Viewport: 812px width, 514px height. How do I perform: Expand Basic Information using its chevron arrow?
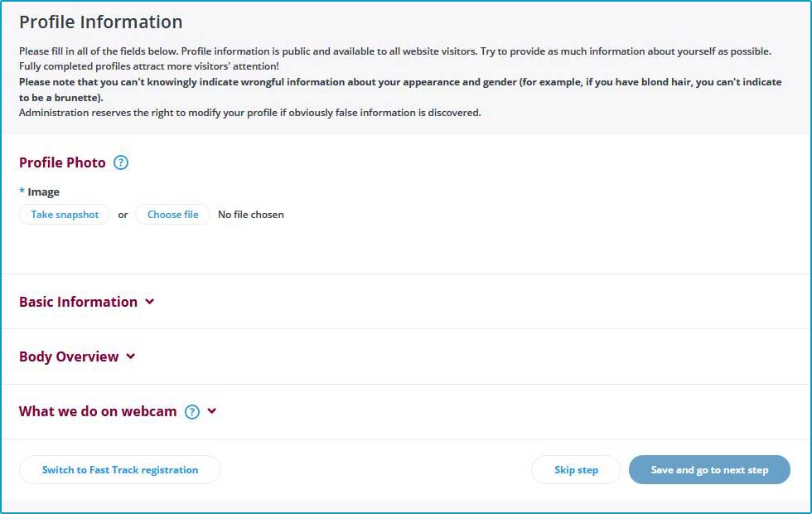tap(150, 302)
